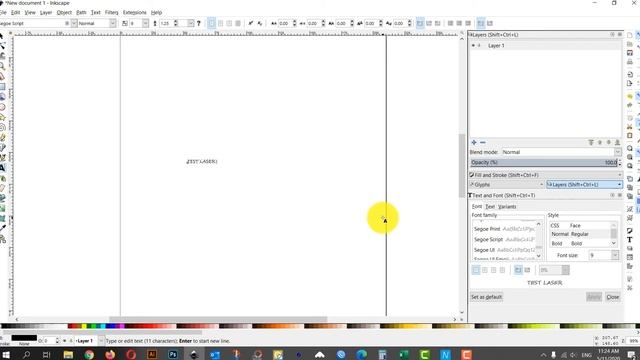
Task: Select the Spiral tool
Action: pyautogui.click(x=2, y=127)
